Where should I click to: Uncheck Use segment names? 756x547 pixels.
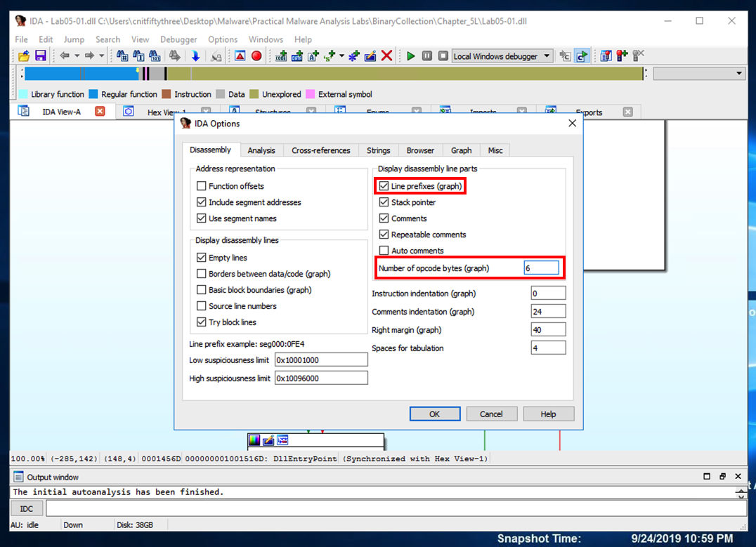(202, 218)
